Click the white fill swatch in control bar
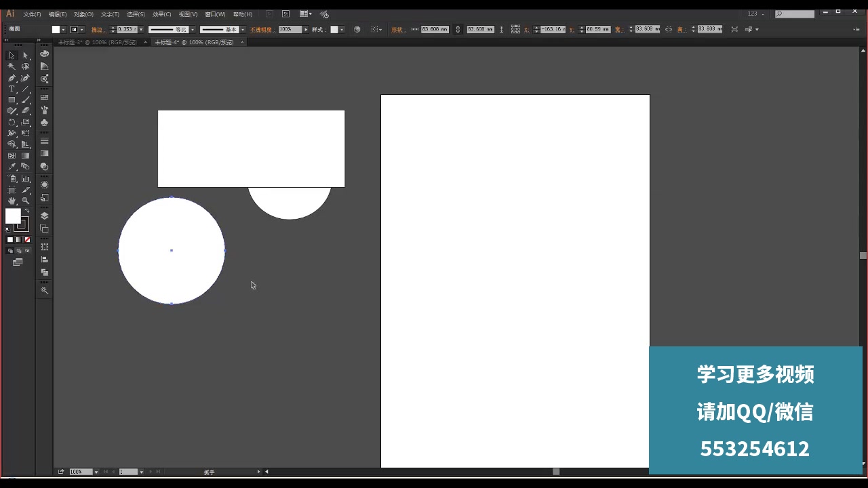 tap(56, 29)
